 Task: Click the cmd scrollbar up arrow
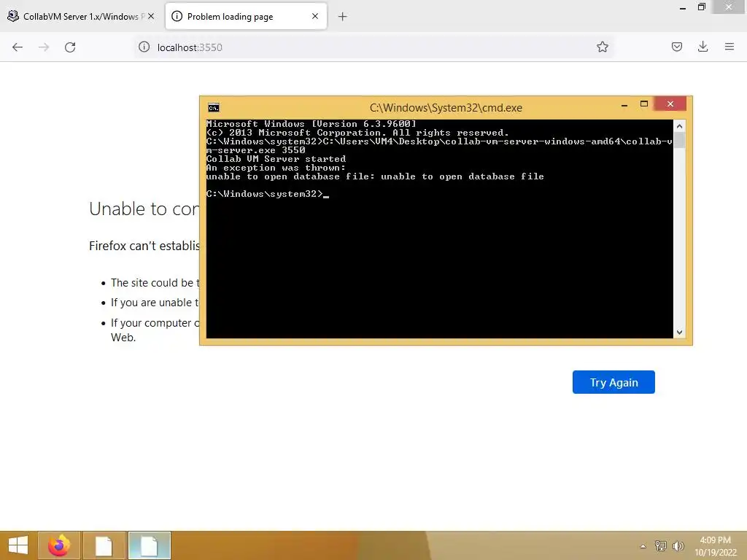[679, 126]
